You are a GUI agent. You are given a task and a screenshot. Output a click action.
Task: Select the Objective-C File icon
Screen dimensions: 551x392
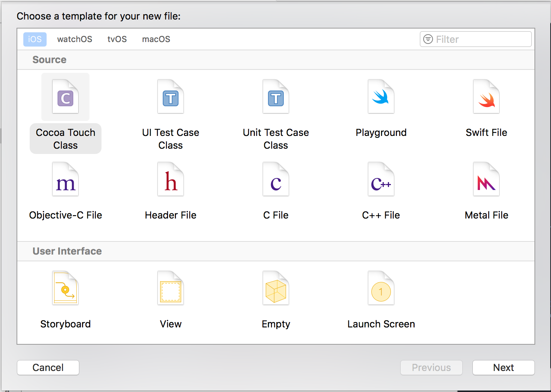65,179
